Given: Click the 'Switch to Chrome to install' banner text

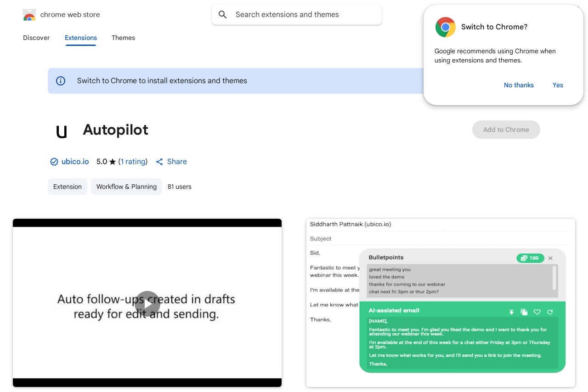Looking at the screenshot, I should tap(162, 81).
